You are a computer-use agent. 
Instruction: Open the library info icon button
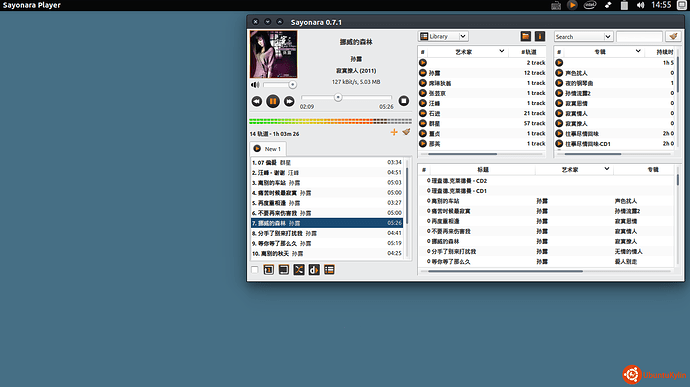point(540,36)
